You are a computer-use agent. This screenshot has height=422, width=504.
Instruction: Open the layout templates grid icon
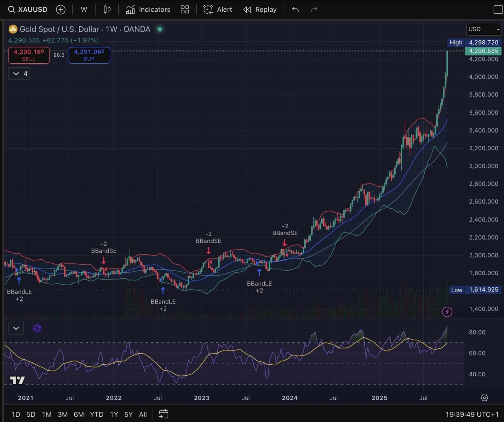[185, 9]
